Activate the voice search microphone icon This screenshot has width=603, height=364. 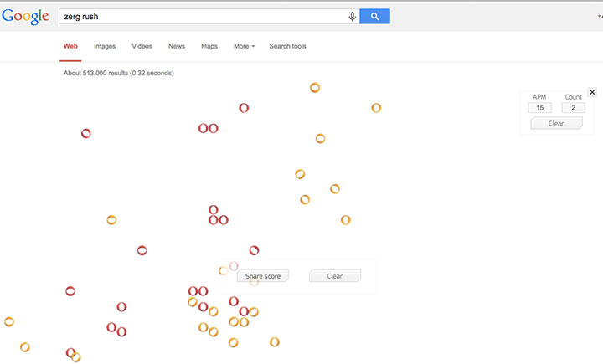coord(352,17)
